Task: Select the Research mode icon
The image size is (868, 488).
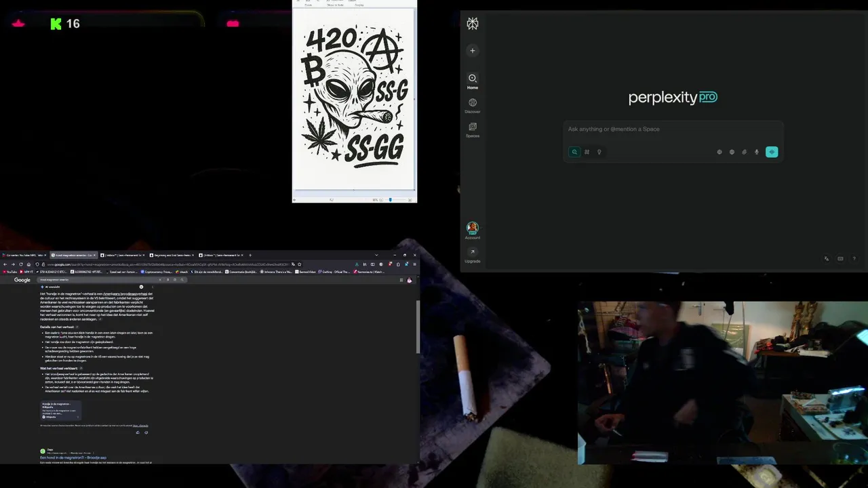Action: (x=587, y=152)
